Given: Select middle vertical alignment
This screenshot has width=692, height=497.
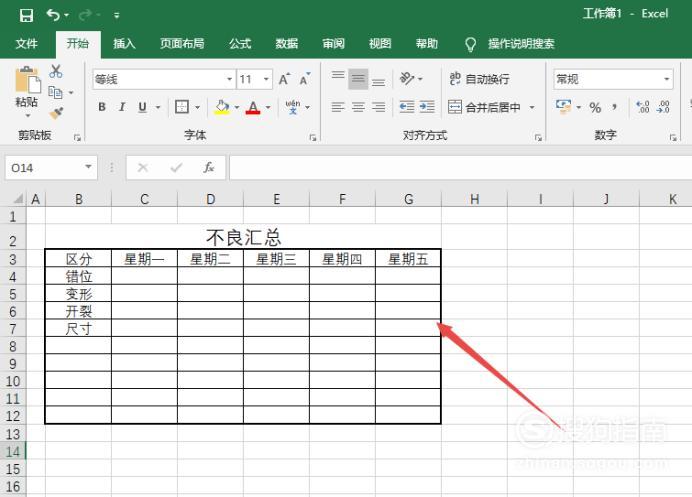Looking at the screenshot, I should pyautogui.click(x=358, y=79).
